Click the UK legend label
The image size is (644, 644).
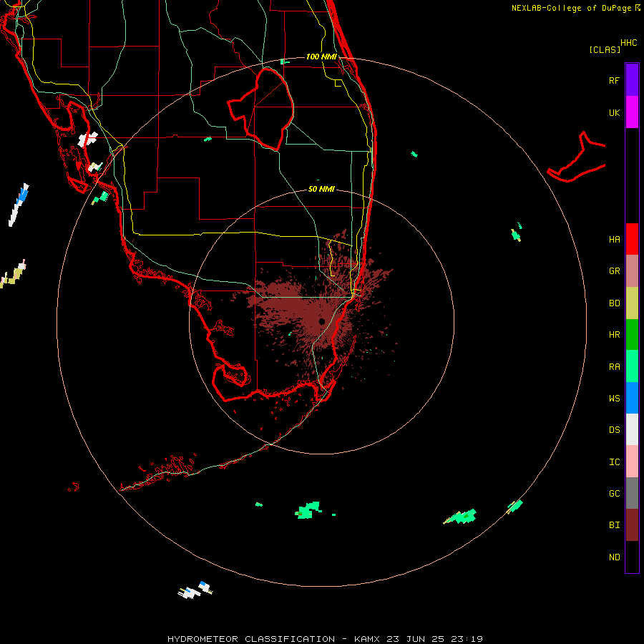coord(614,112)
